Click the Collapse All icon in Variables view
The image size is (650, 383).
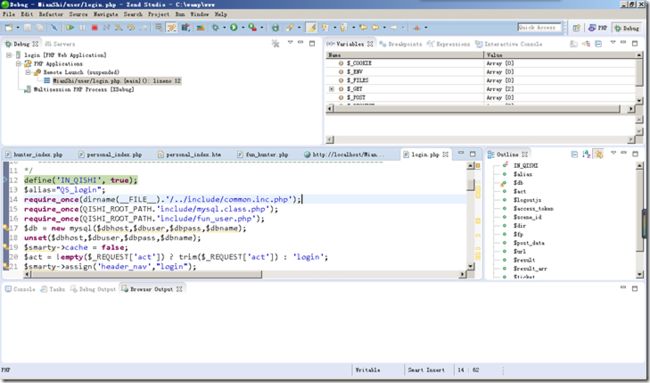(598, 44)
